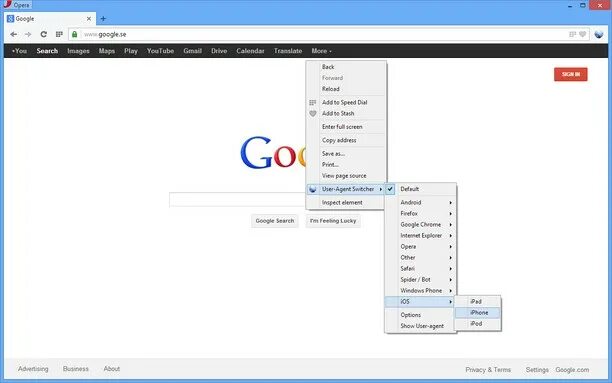Viewport: 612px width, 383px height.
Task: Click the red SIGN IN button
Action: 571,74
